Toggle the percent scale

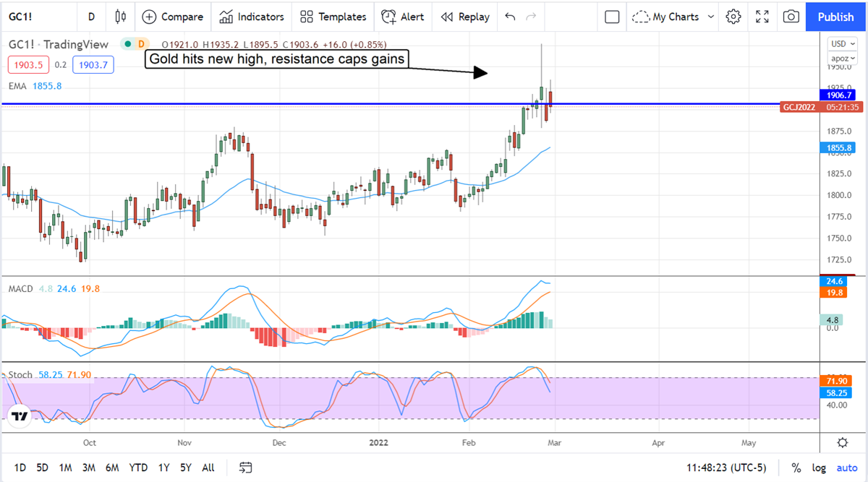(796, 468)
